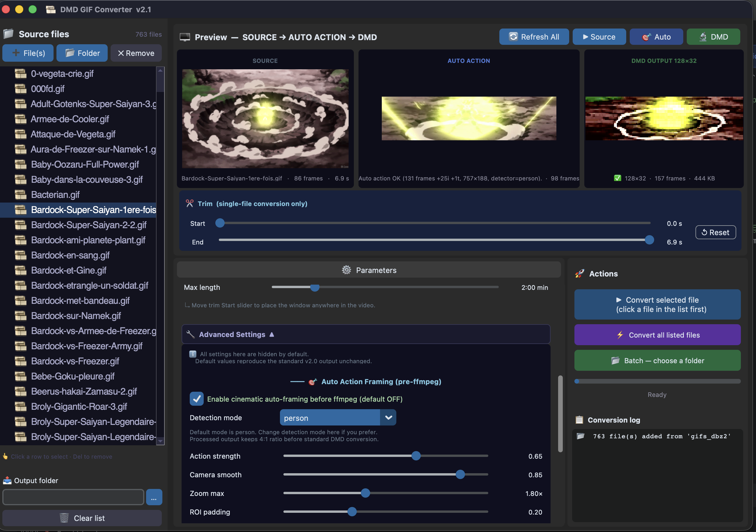Image resolution: width=756 pixels, height=532 pixels.
Task: Click the trim Start slider handle
Action: tap(220, 223)
